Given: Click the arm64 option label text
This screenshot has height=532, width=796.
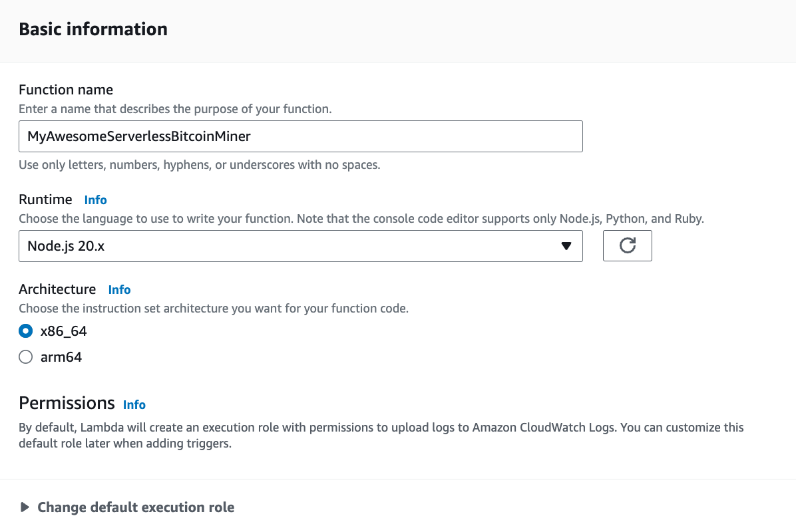Looking at the screenshot, I should (61, 357).
